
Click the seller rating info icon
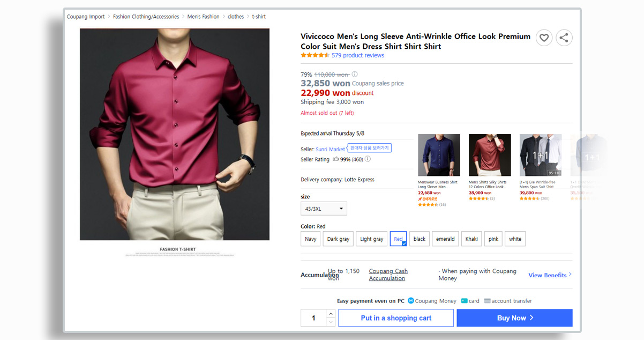coord(368,159)
